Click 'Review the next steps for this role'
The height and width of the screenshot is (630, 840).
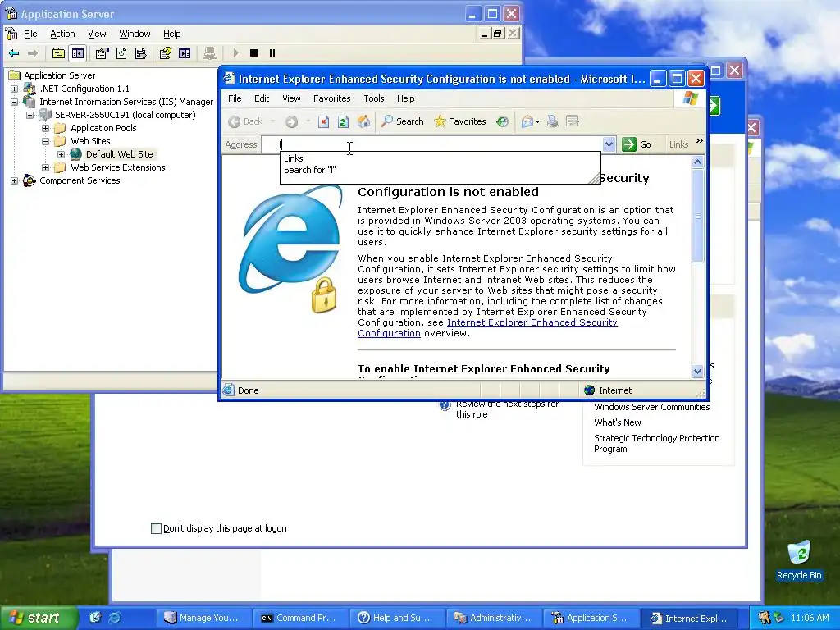click(507, 409)
